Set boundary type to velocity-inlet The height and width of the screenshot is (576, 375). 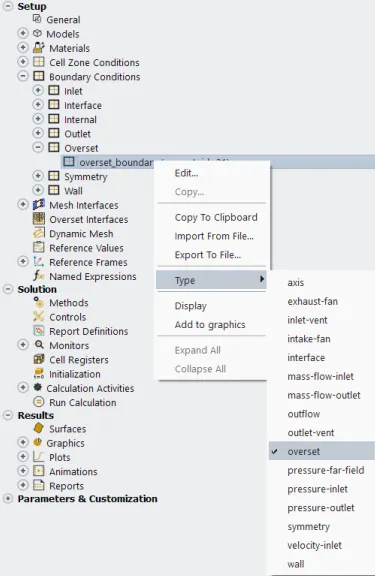pyautogui.click(x=322, y=545)
